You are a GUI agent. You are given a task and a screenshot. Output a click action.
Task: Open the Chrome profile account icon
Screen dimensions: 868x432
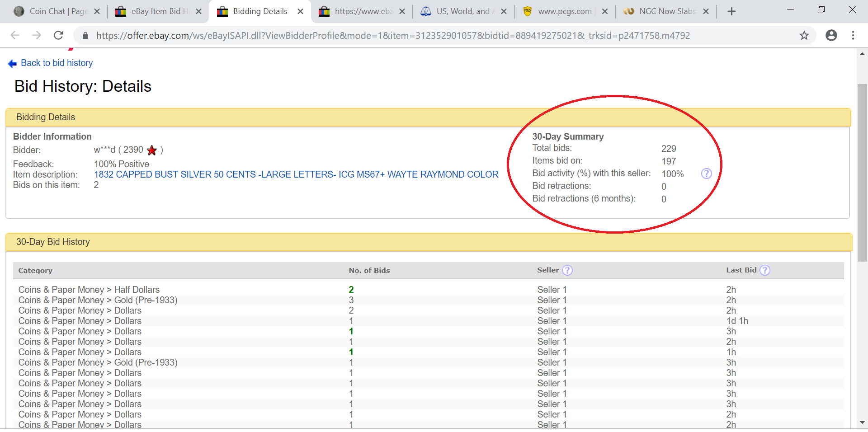tap(831, 35)
